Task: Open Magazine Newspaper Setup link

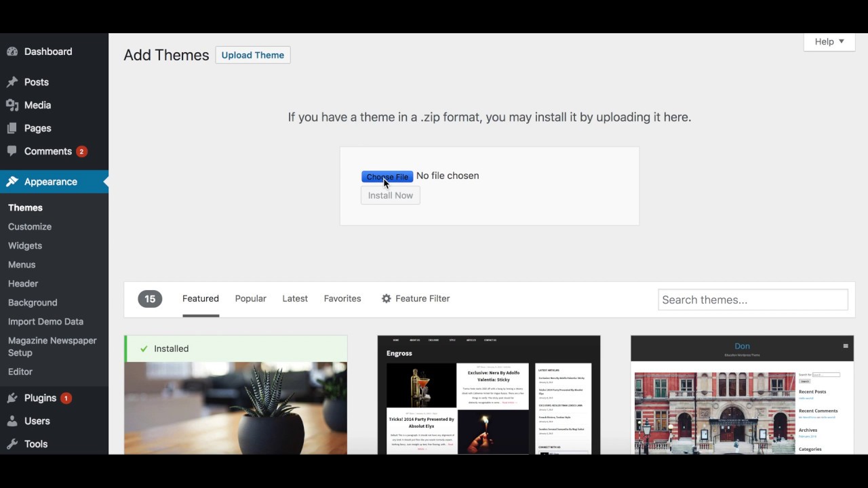Action: click(x=52, y=346)
